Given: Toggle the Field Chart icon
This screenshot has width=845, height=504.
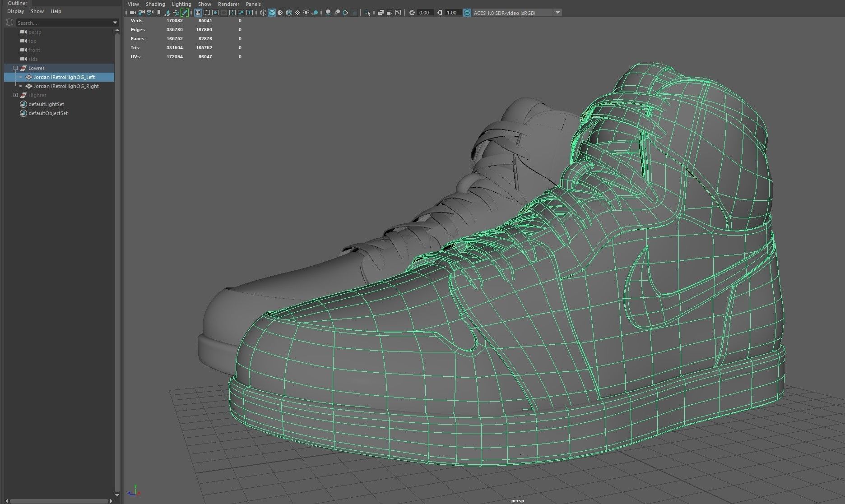Looking at the screenshot, I should click(x=232, y=13).
